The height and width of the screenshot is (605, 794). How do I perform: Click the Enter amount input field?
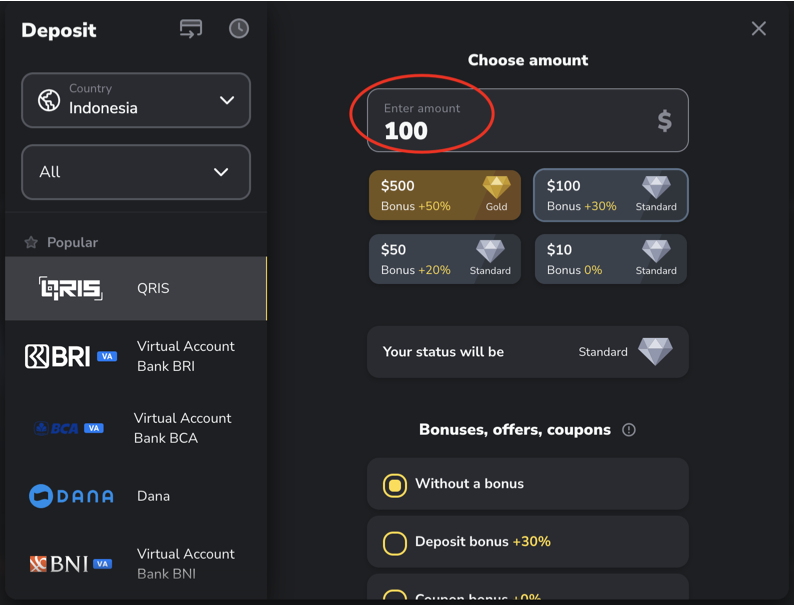pyautogui.click(x=528, y=120)
